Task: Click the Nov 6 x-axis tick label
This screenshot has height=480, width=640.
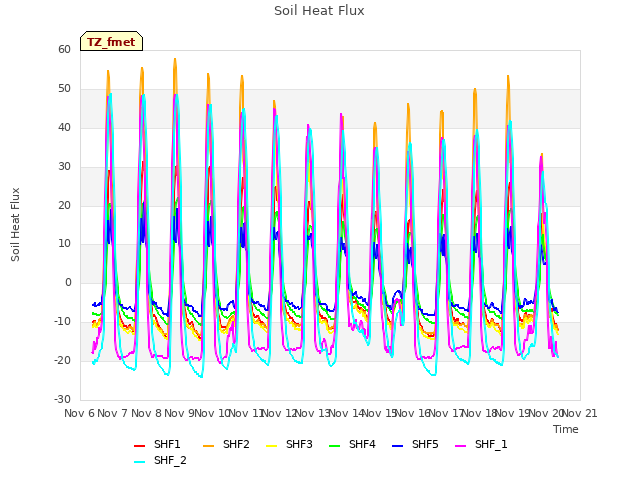Action: tap(80, 413)
